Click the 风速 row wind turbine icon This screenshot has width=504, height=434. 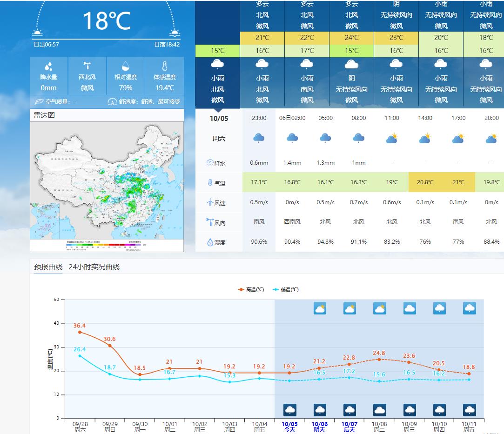[x=210, y=202]
